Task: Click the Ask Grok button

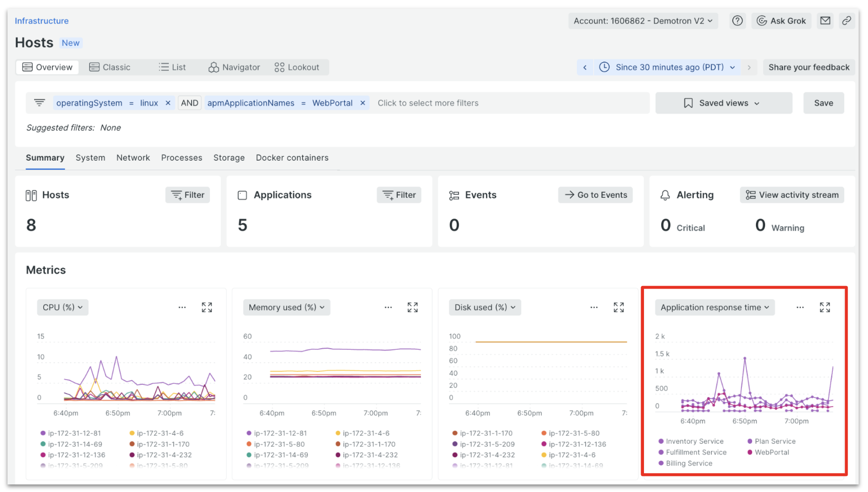Action: point(781,21)
